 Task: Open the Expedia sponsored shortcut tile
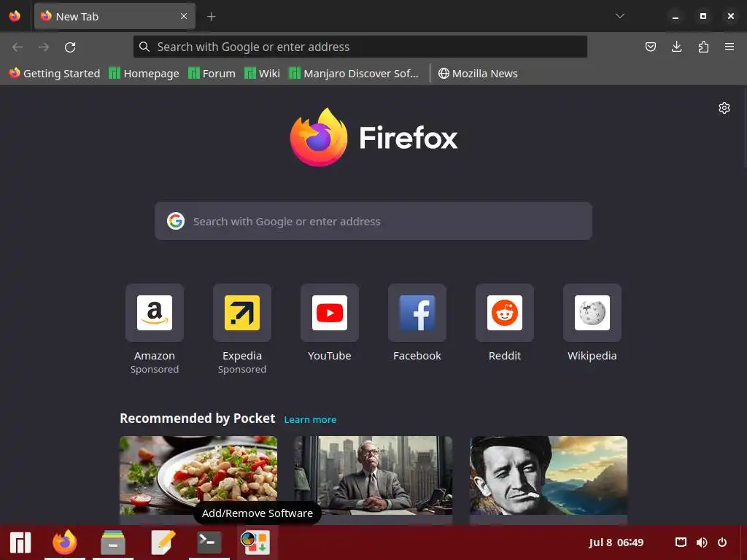[x=242, y=313]
